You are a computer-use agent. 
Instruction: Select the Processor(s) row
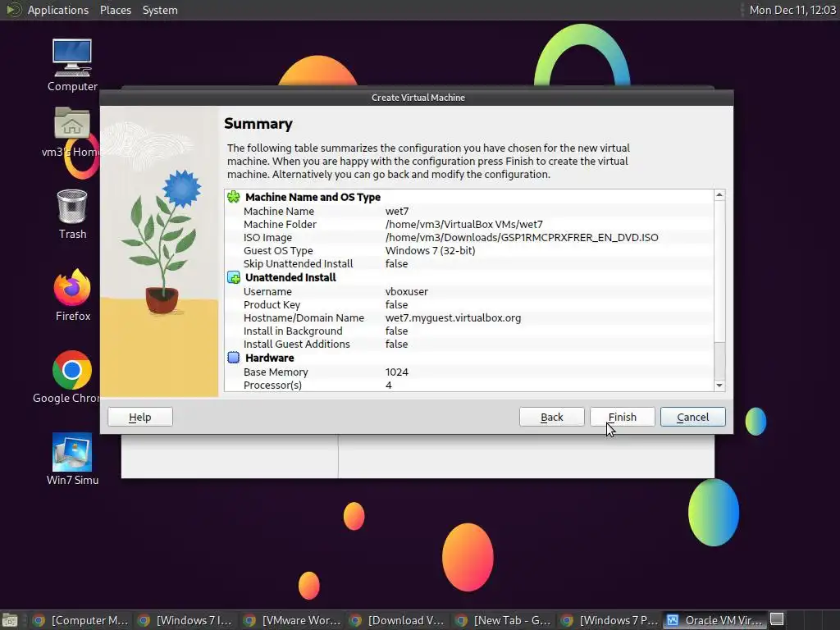(469, 386)
